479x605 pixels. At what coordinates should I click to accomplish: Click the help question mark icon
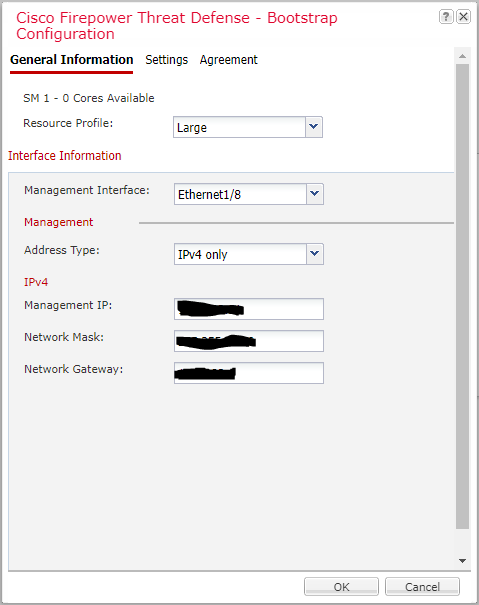click(x=446, y=17)
